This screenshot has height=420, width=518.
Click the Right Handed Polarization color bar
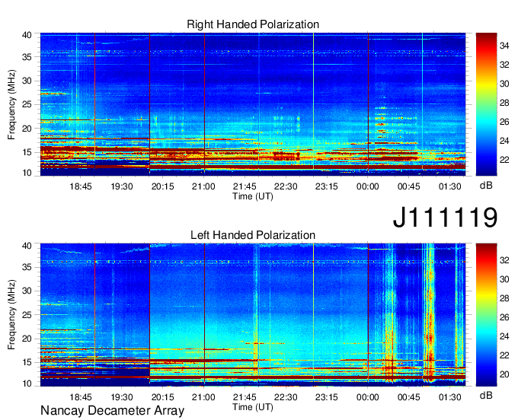pyautogui.click(x=486, y=104)
